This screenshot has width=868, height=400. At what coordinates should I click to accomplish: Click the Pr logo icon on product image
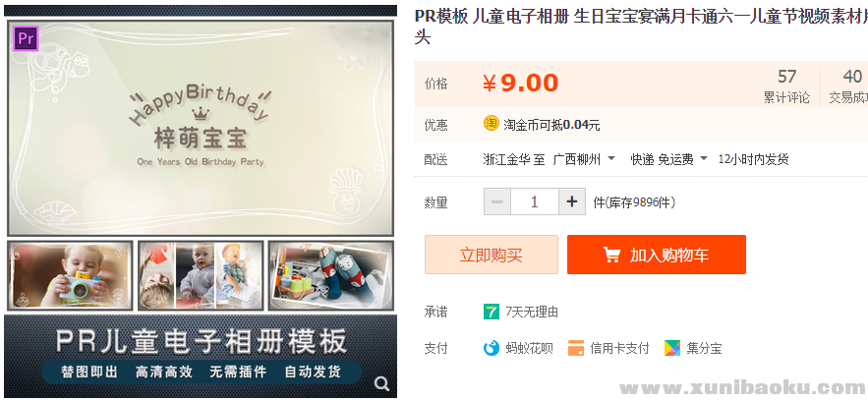(x=26, y=38)
